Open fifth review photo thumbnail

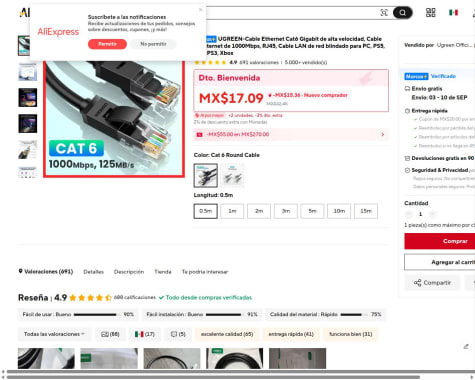[298, 359]
